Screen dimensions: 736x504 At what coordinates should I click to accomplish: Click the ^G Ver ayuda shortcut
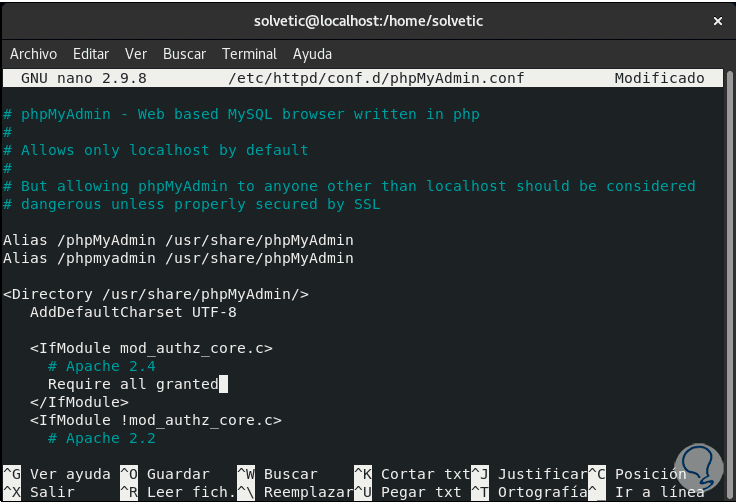tap(56, 474)
